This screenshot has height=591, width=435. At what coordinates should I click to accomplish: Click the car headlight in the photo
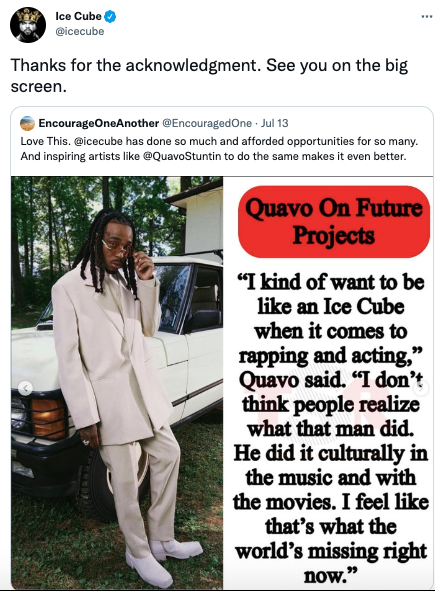pyautogui.click(x=48, y=418)
